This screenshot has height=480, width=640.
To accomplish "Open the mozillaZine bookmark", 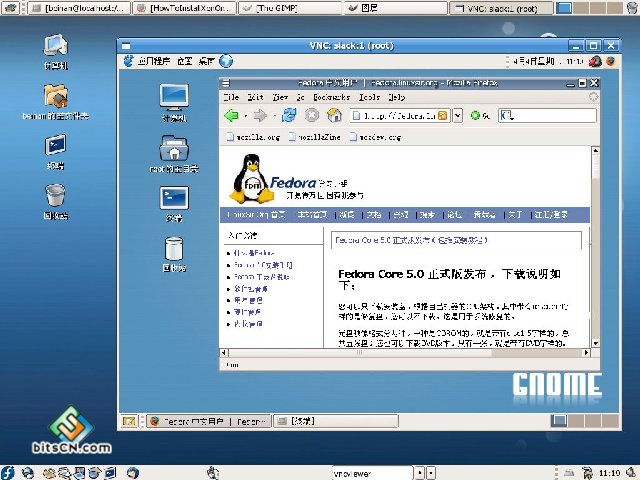I will point(314,137).
